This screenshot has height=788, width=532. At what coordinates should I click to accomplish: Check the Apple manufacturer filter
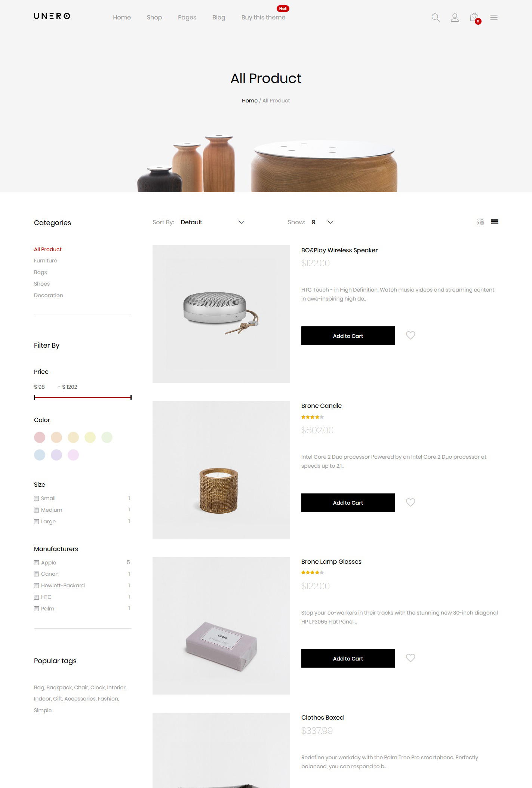(36, 563)
